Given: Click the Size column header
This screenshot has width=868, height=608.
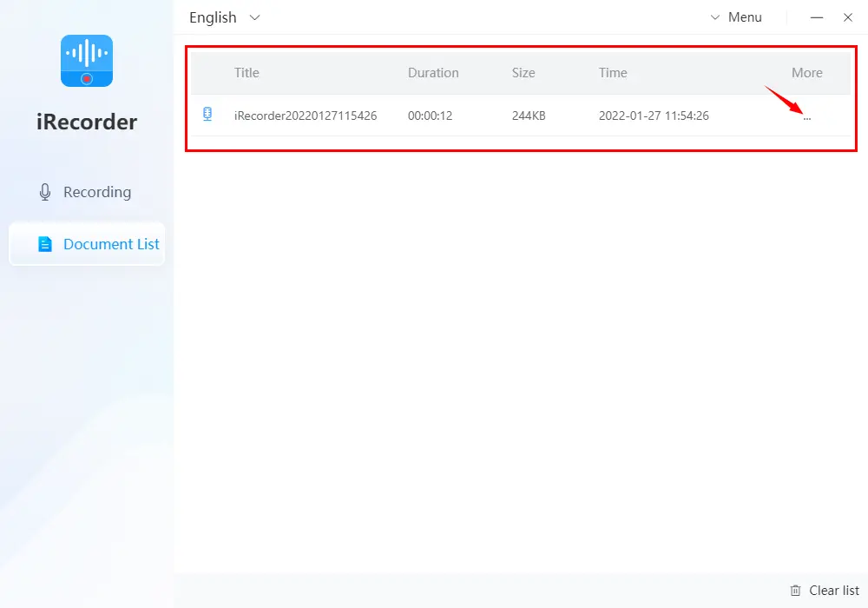Looking at the screenshot, I should 523,73.
